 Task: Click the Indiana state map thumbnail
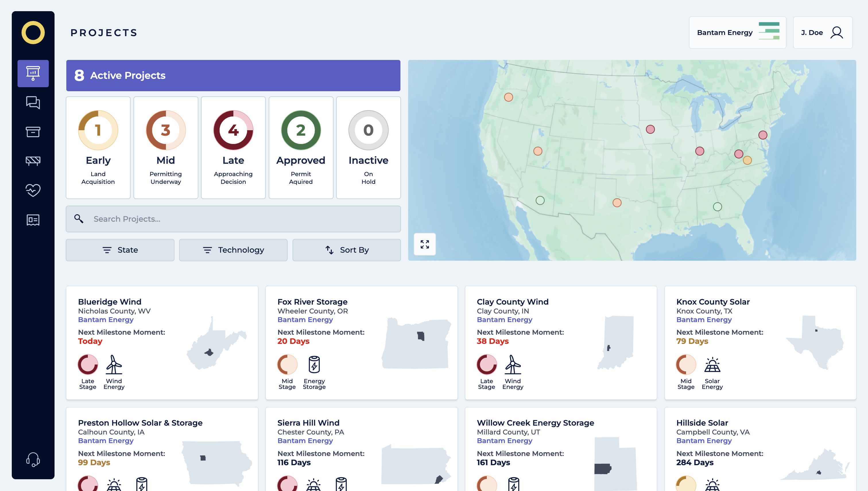[x=616, y=343]
